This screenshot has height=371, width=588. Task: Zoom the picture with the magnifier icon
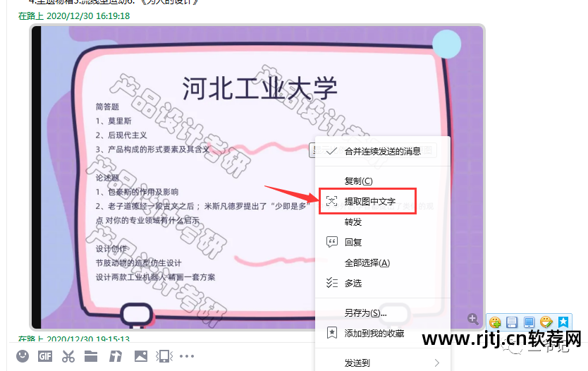[x=473, y=320]
